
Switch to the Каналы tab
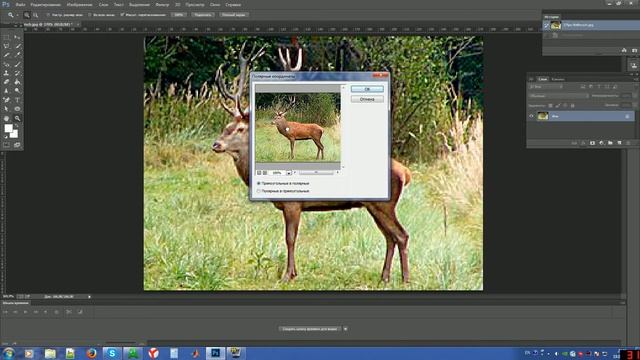(558, 79)
